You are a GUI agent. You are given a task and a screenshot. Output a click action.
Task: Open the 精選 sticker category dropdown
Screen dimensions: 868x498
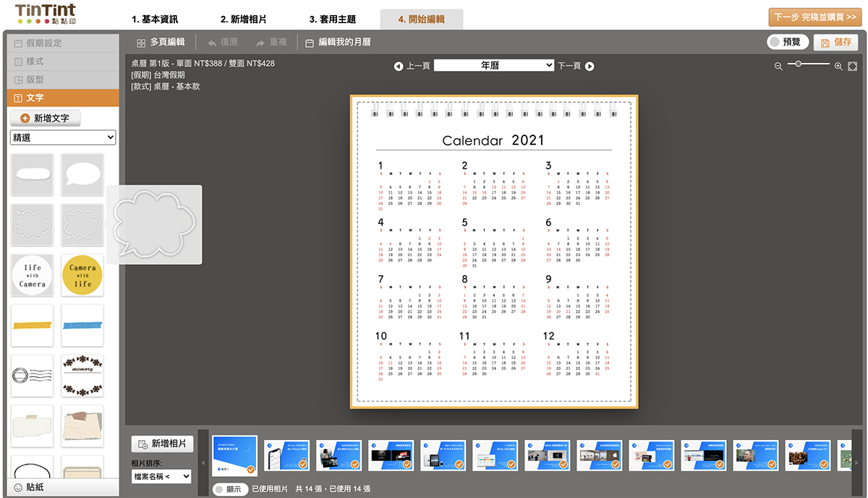point(63,138)
